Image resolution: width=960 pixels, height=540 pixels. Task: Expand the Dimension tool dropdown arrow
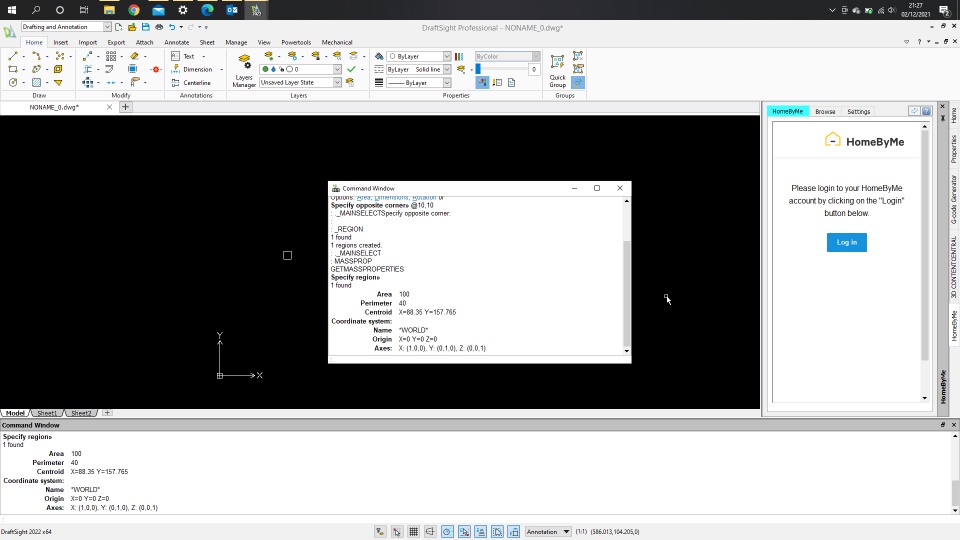pos(222,69)
